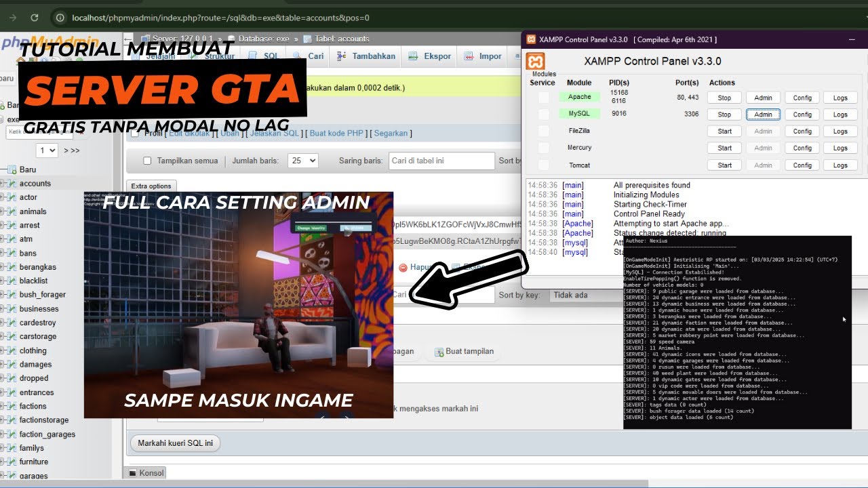This screenshot has width=868, height=488.
Task: Click the Markahi kueri SQL ini button
Action: click(176, 443)
